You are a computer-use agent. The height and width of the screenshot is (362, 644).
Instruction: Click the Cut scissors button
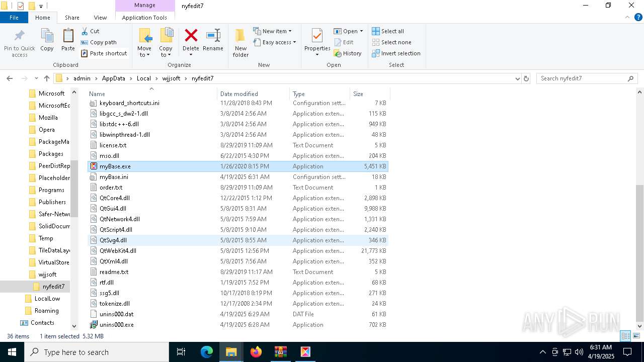click(x=91, y=31)
